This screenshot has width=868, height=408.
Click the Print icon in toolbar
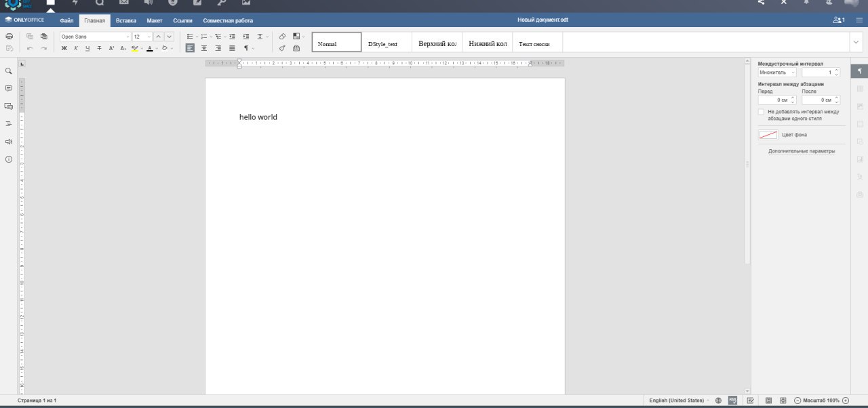point(9,37)
